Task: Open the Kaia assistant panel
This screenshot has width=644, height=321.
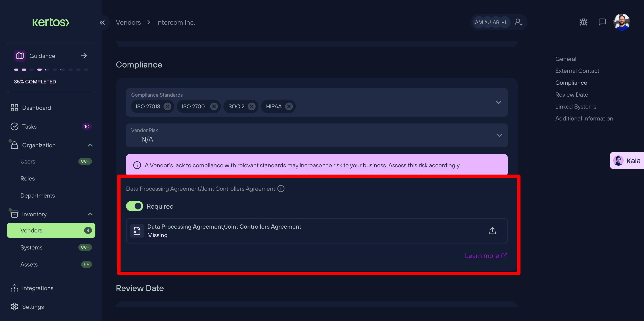Action: (628, 161)
